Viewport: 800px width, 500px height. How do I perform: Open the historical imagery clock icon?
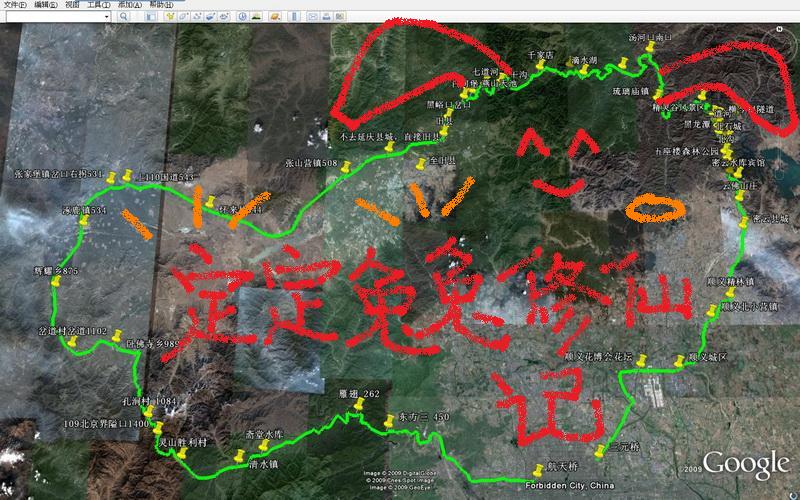click(x=243, y=16)
